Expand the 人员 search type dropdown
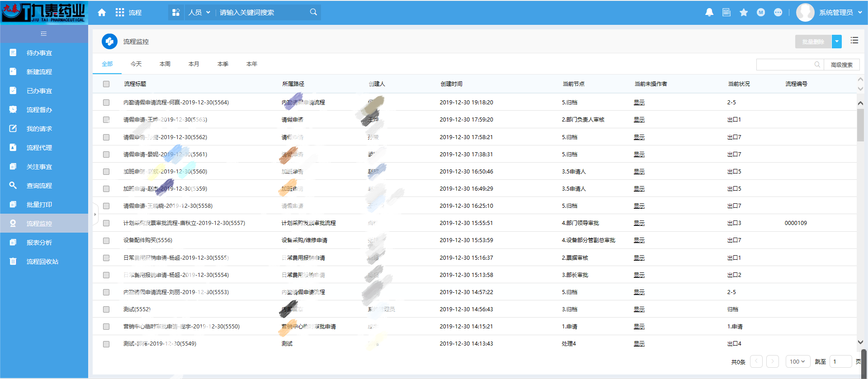The width and height of the screenshot is (868, 379). pyautogui.click(x=199, y=13)
